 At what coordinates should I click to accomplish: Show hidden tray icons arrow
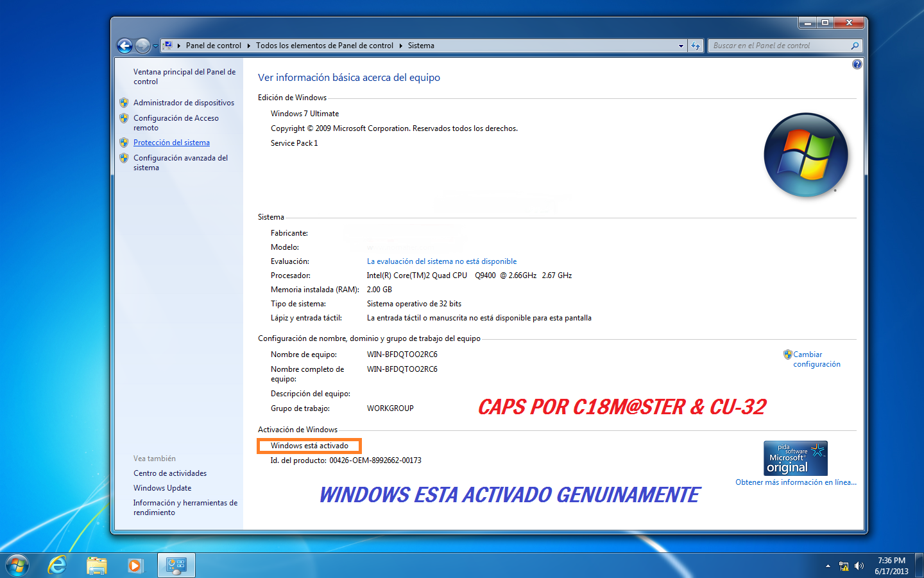click(x=828, y=566)
